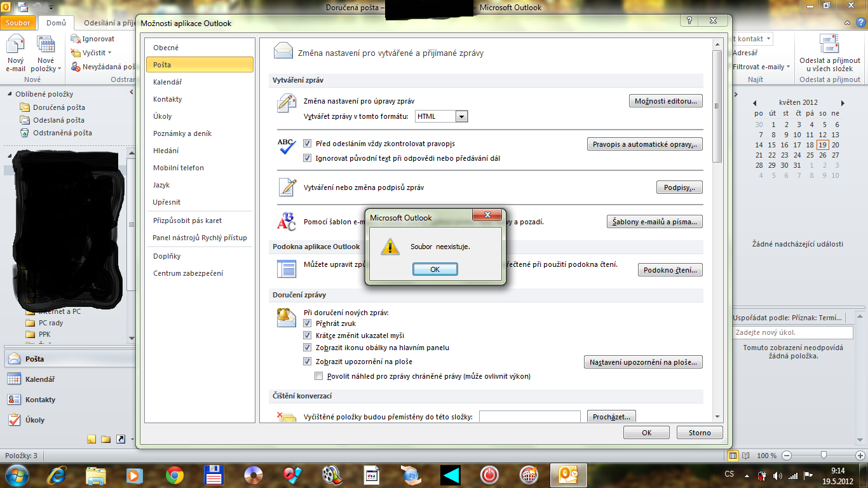Click the Notes icon in navigation pane bottom

pos(91,439)
